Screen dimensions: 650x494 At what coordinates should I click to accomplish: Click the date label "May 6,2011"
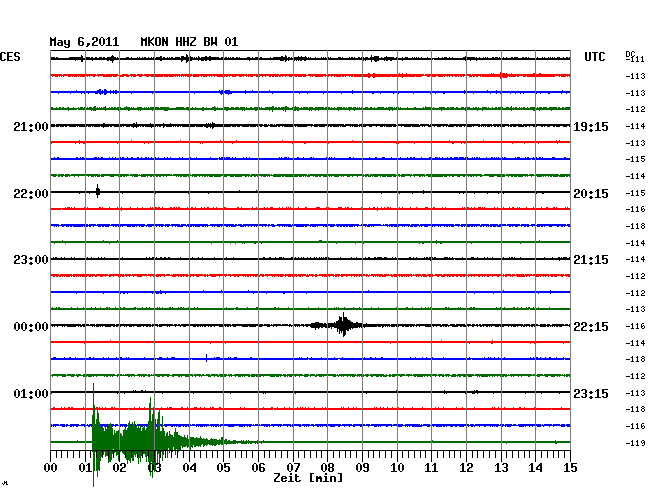point(84,42)
